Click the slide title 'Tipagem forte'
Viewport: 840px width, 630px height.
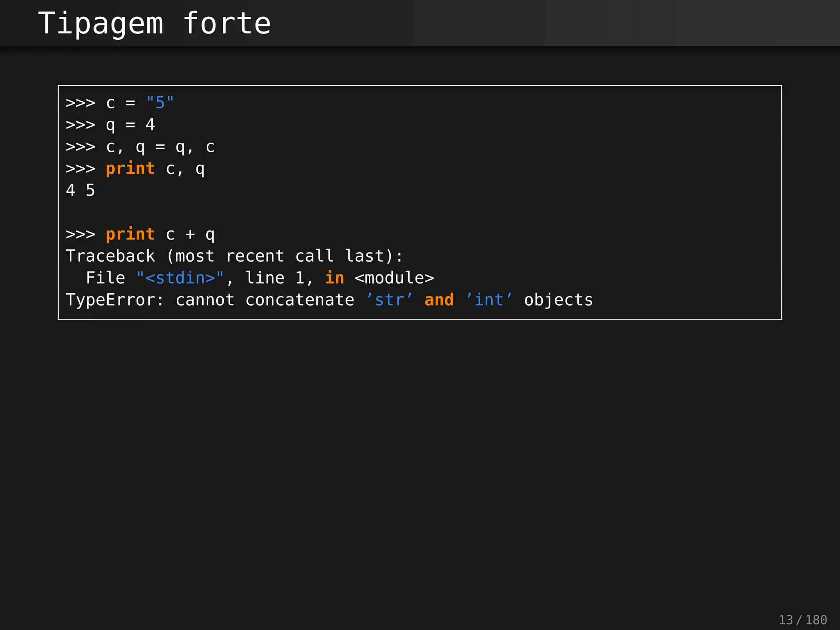(x=154, y=25)
